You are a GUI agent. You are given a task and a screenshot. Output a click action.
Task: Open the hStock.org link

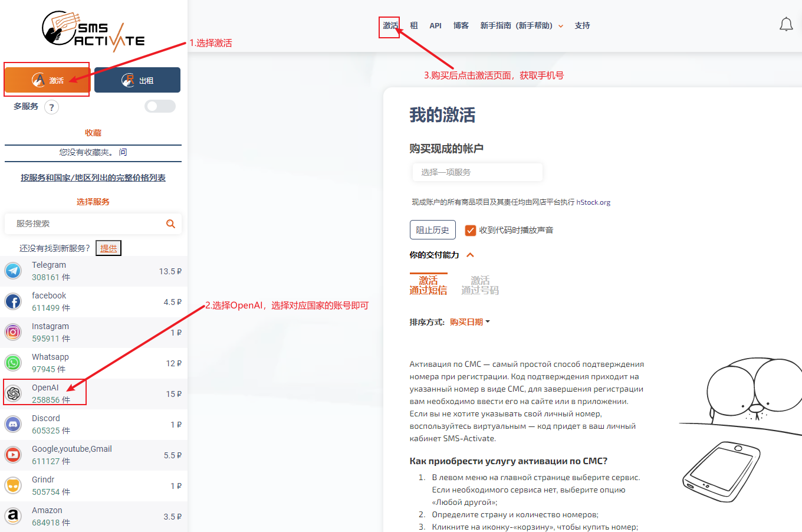[x=593, y=202]
